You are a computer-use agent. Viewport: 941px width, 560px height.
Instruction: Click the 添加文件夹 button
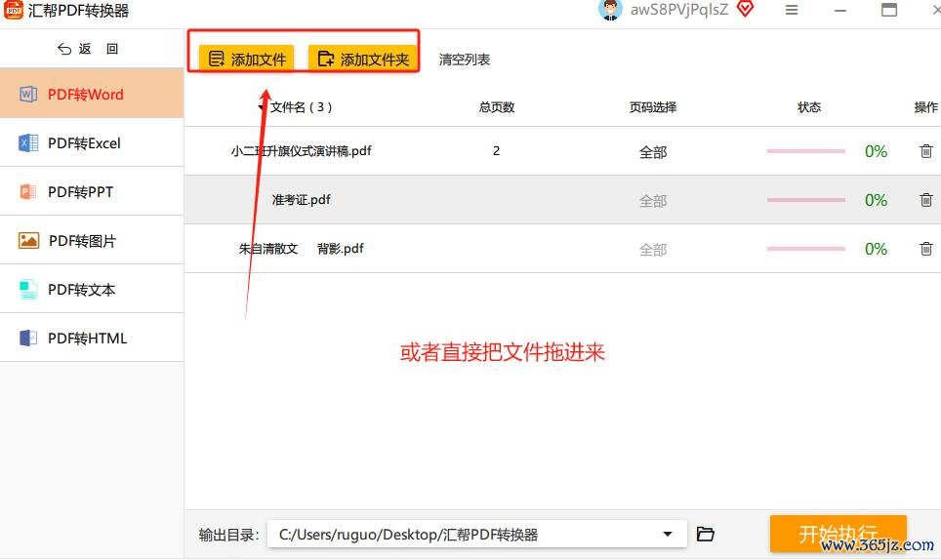[362, 59]
